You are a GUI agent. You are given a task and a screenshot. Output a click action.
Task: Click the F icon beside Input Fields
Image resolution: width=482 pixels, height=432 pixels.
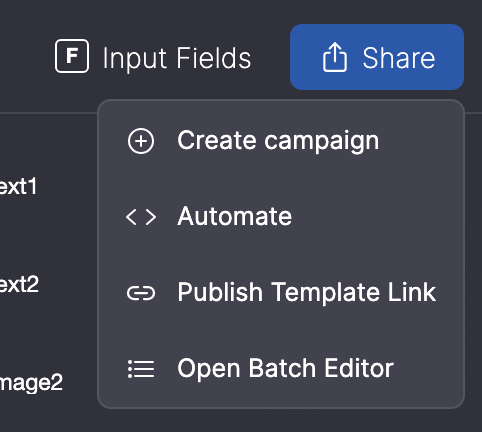(72, 56)
